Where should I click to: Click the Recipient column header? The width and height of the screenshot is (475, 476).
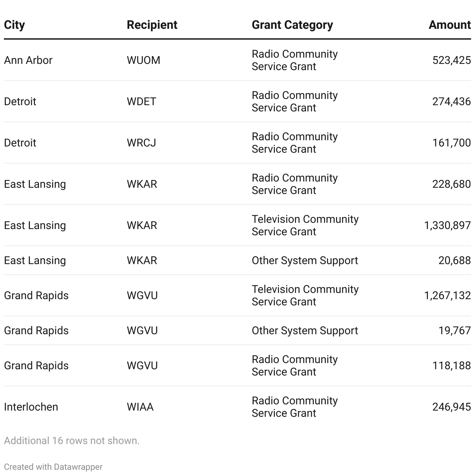[152, 25]
